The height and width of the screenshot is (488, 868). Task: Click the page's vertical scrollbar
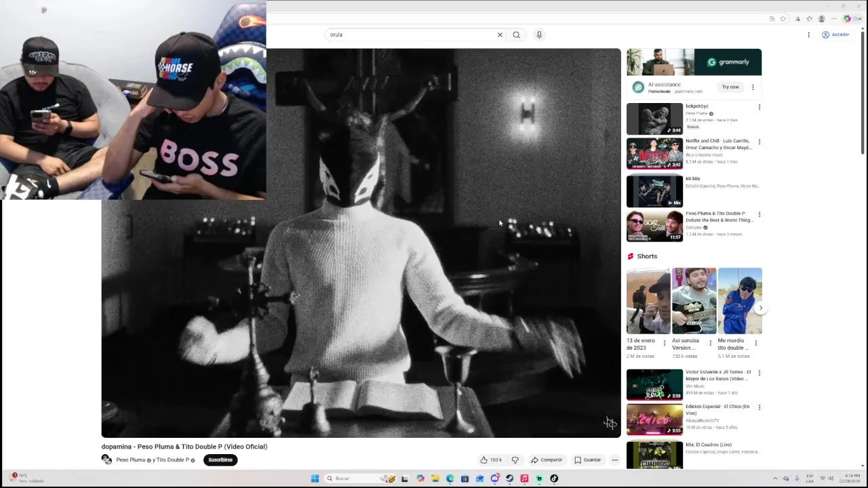pyautogui.click(x=863, y=91)
